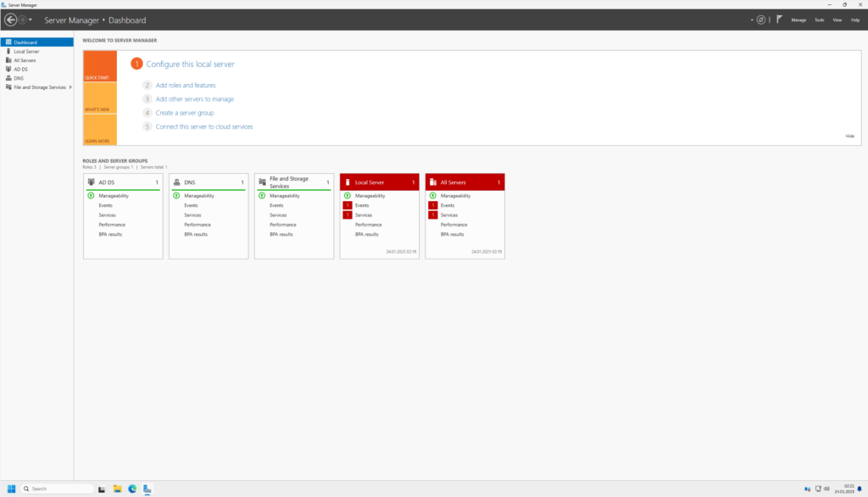
Task: Open the File and Storage Services tile header
Action: (294, 182)
